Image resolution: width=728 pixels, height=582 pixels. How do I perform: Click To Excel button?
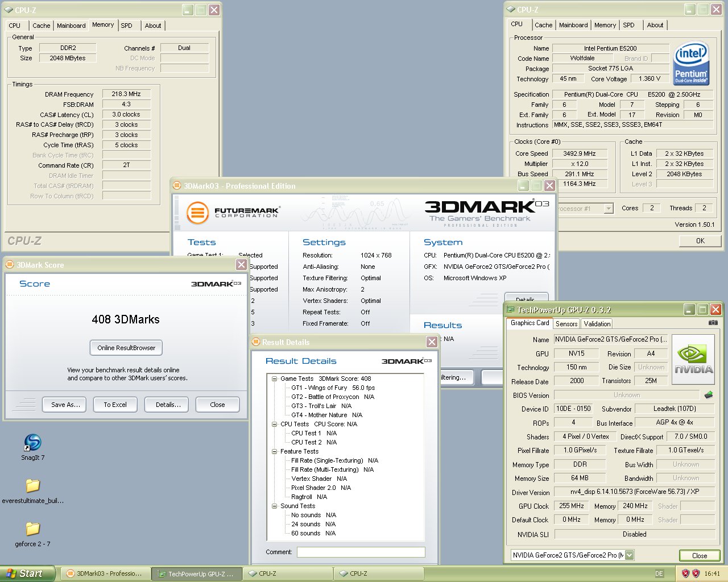coord(115,405)
